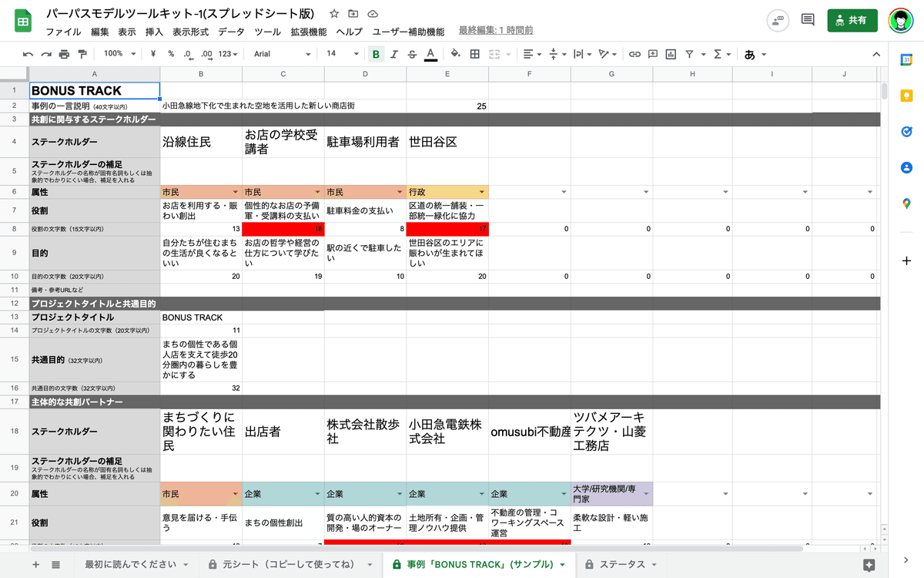
Task: Click the document title field
Action: (182, 14)
